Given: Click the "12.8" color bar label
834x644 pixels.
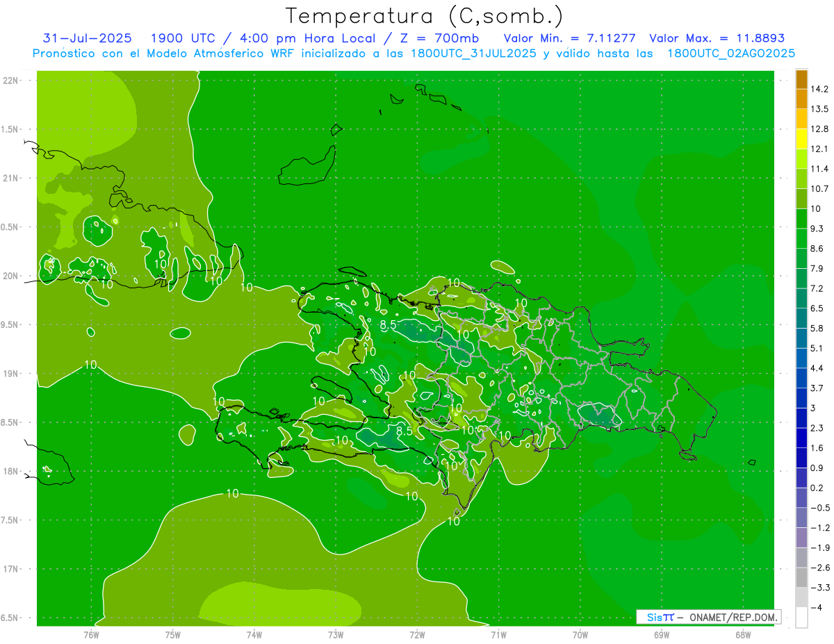Looking at the screenshot, I should pos(820,129).
